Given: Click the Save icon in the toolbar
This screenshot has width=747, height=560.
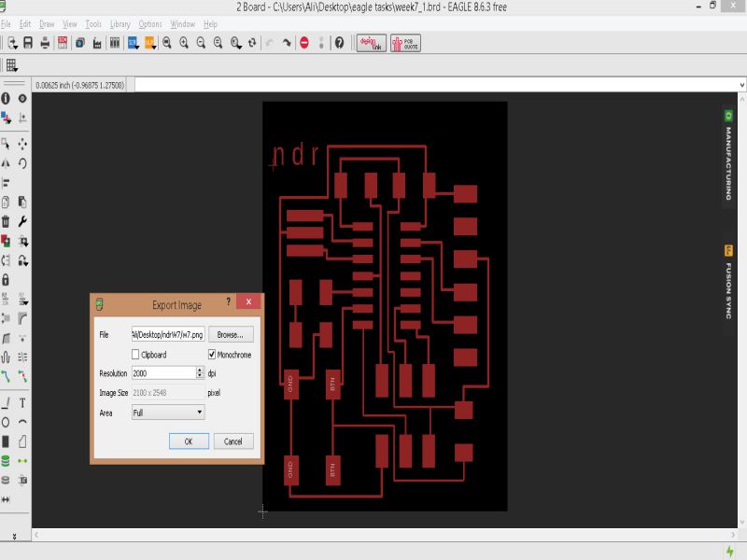Looking at the screenshot, I should point(29,43).
